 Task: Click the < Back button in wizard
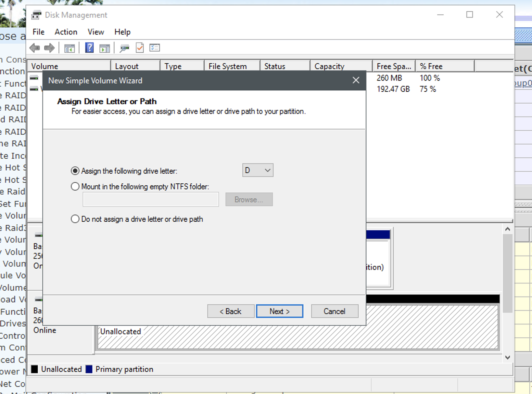(231, 311)
